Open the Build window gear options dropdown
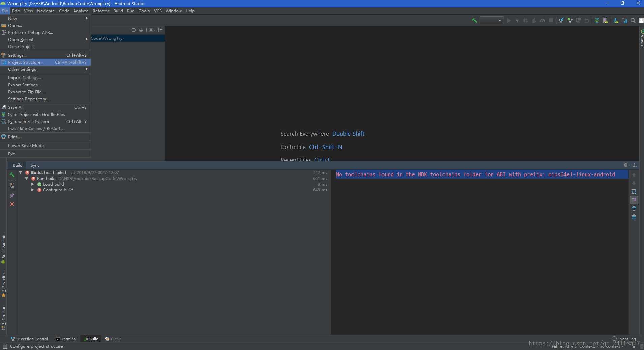This screenshot has height=350, width=644. [x=626, y=165]
